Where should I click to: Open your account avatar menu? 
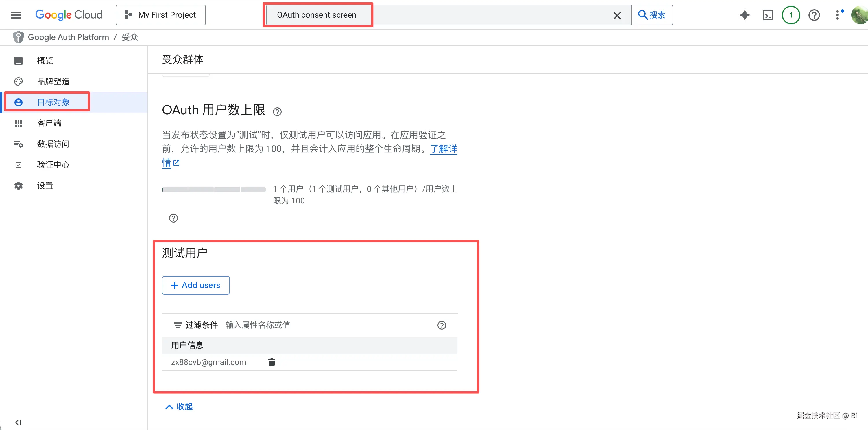(x=858, y=15)
